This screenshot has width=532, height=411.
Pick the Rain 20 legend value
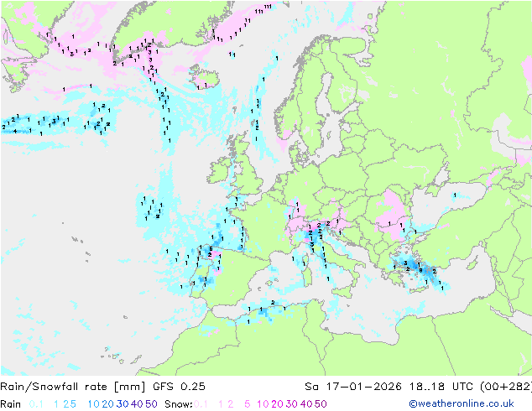108,404
